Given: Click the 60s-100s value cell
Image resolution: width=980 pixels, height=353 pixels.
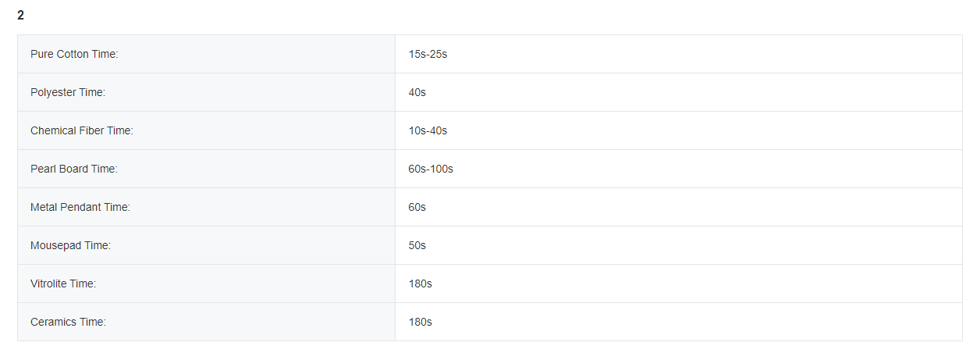Looking at the screenshot, I should [x=431, y=169].
